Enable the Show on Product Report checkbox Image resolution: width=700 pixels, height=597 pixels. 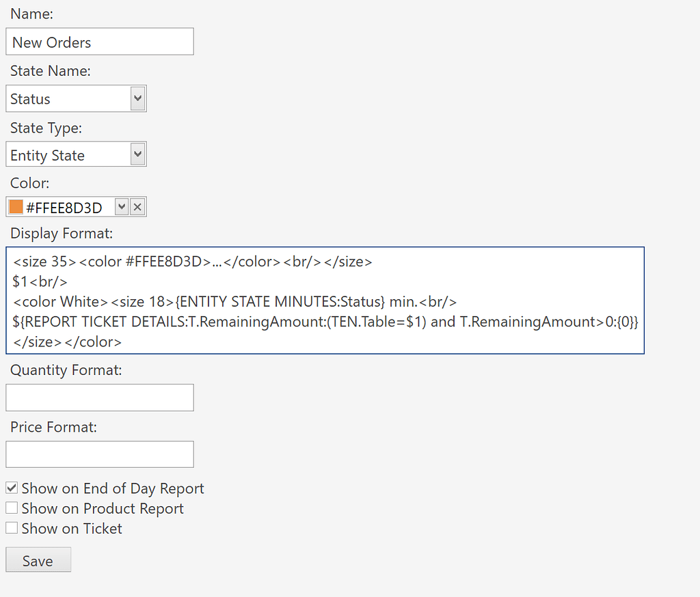pos(11,508)
